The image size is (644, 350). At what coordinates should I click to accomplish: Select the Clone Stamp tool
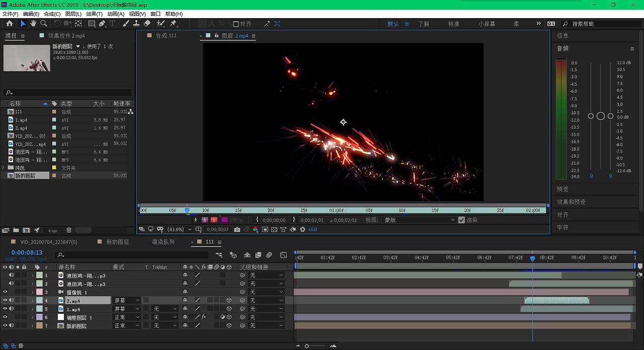coord(136,24)
